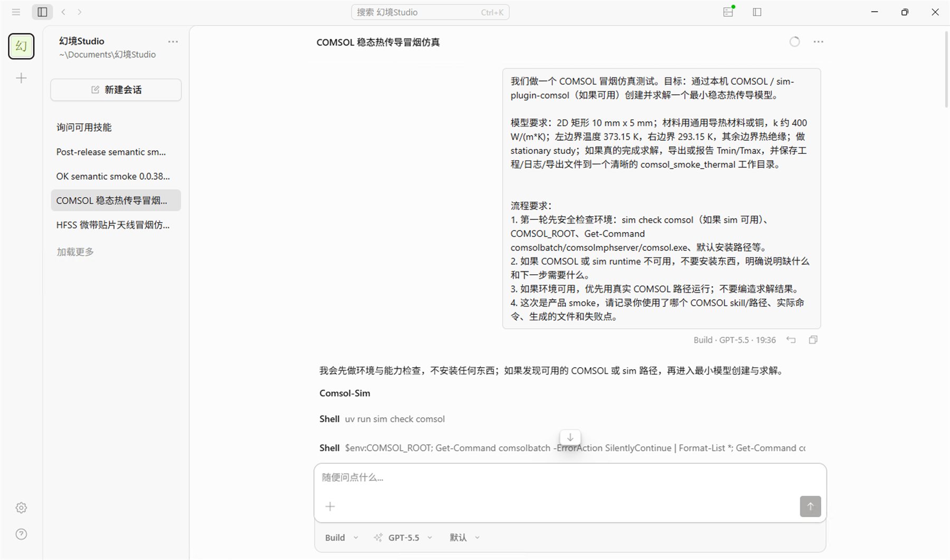Jump to bottom with down arrow button
Image resolution: width=950 pixels, height=560 pixels.
570,437
